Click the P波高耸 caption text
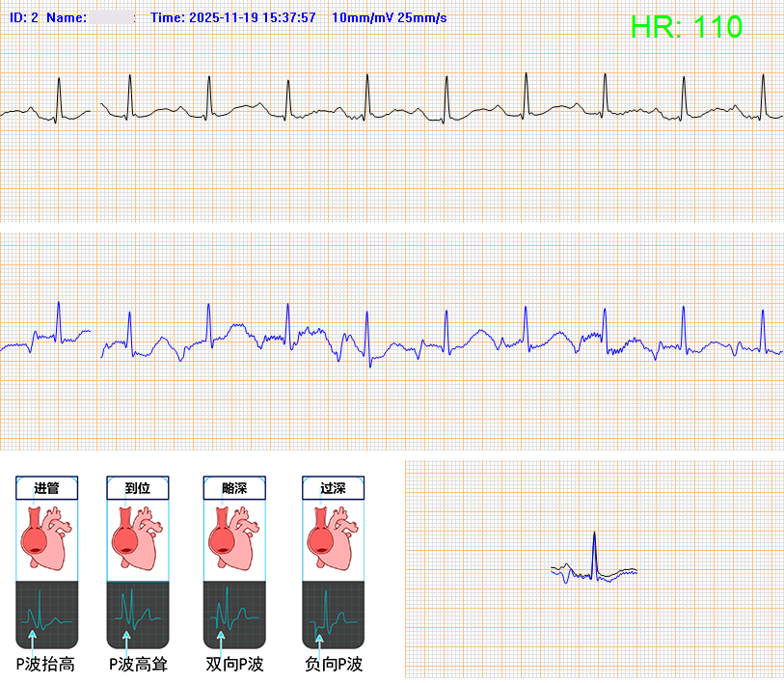Image resolution: width=784 pixels, height=683 pixels. tap(138, 664)
